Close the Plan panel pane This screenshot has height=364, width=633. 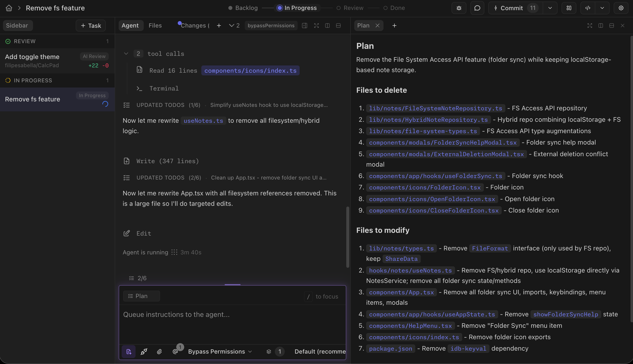[623, 26]
